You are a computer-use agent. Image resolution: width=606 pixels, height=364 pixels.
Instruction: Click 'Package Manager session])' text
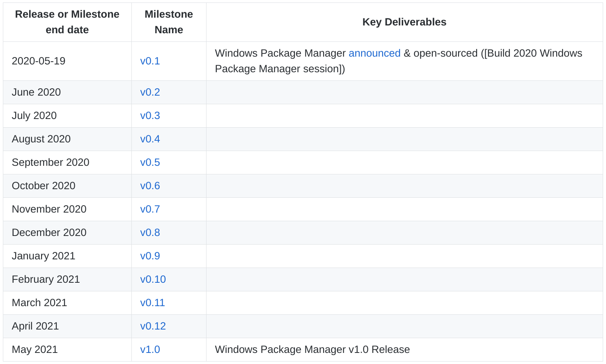280,69
